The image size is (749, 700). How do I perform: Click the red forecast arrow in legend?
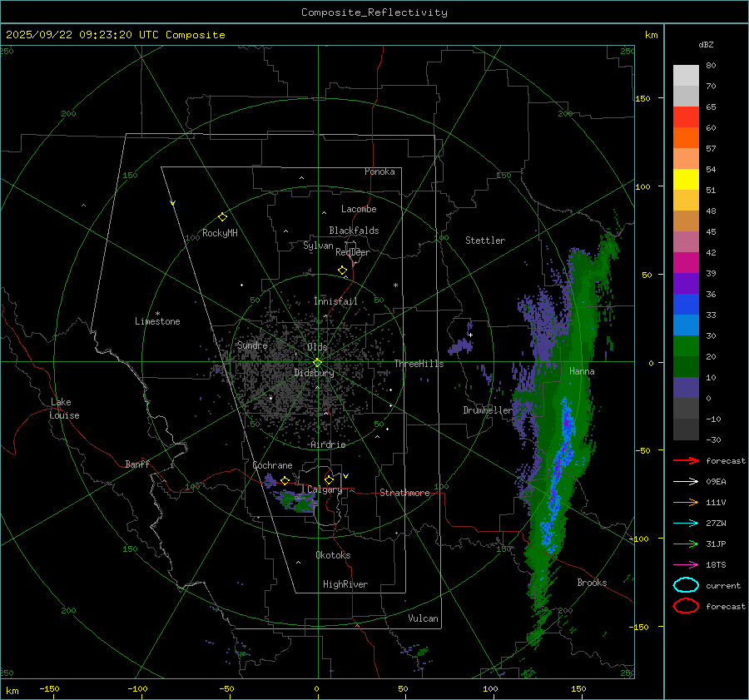(686, 460)
